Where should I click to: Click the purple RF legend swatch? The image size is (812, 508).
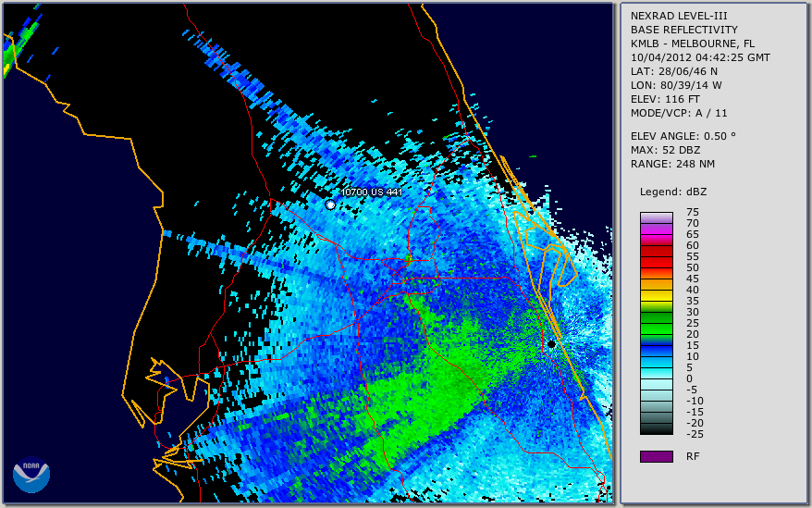(x=656, y=456)
